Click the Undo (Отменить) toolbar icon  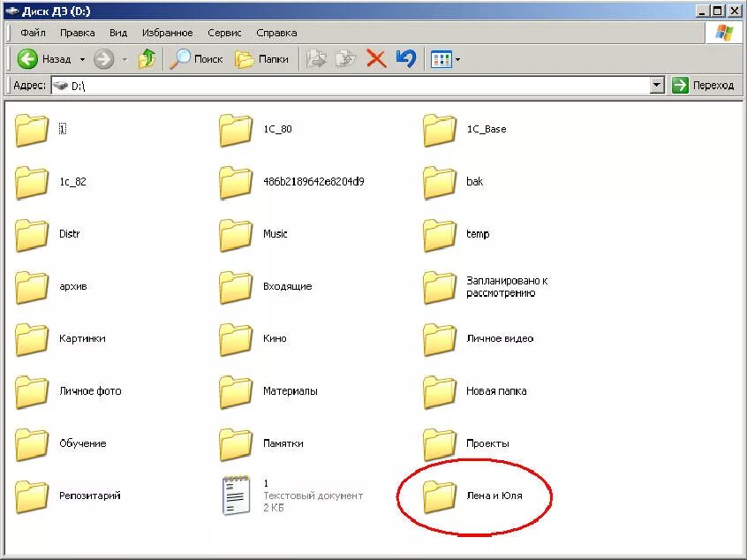coord(405,59)
